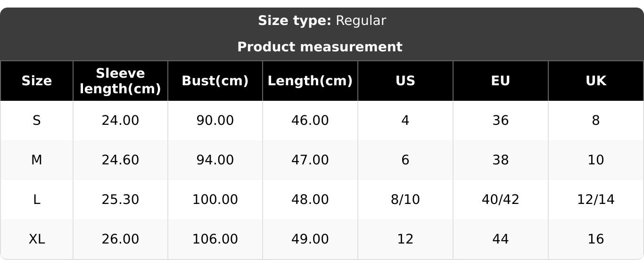Click the 40/42 EU size cell
This screenshot has width=644, height=260.
(x=500, y=200)
